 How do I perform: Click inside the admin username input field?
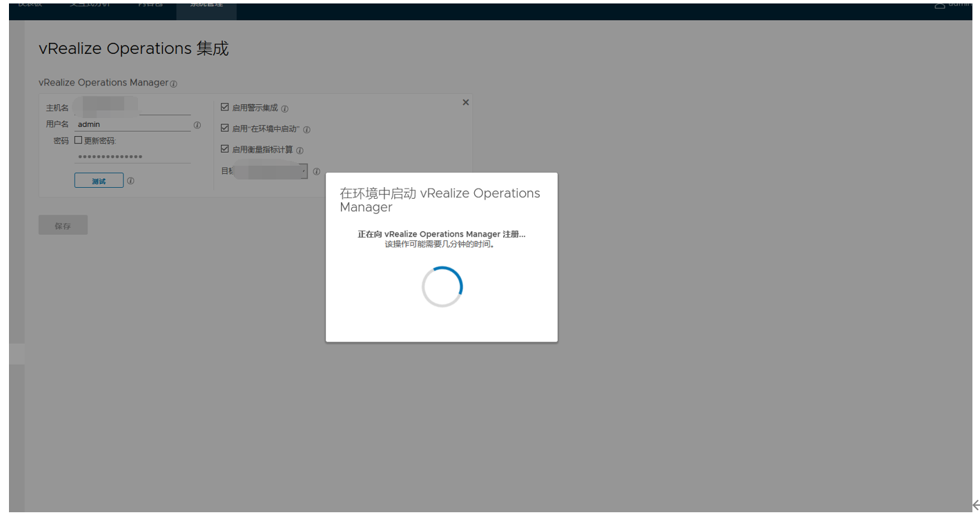[x=131, y=124]
